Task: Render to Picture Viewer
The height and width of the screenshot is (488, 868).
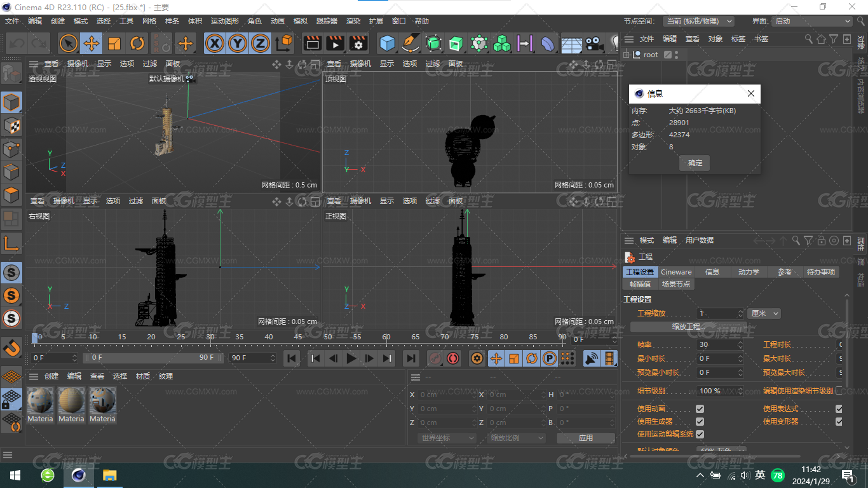Action: 335,43
